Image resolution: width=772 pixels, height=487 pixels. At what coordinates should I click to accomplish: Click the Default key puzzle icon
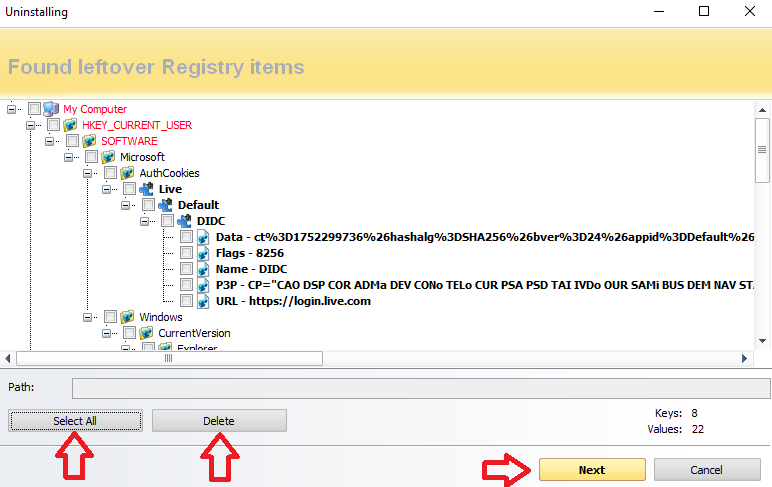click(165, 205)
